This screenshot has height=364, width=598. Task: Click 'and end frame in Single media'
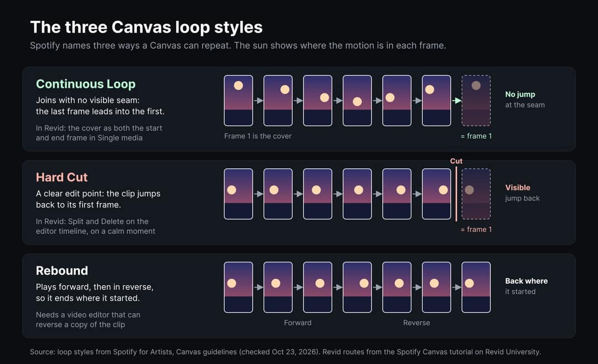coord(89,138)
